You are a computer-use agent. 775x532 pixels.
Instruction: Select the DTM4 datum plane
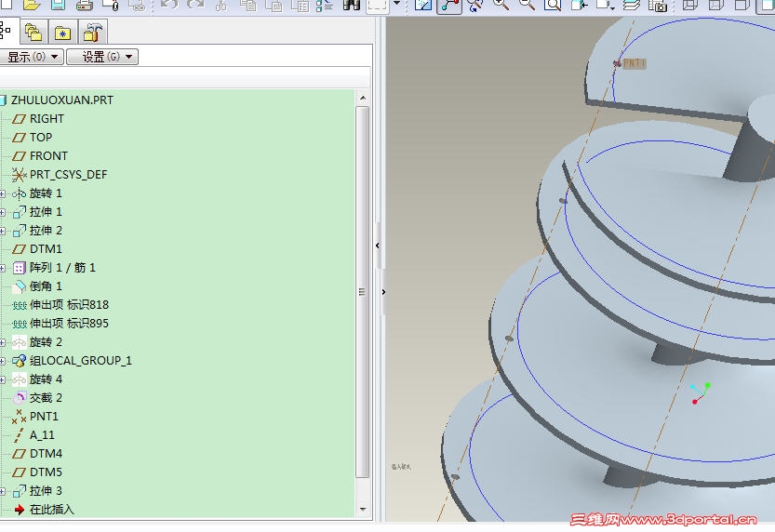tap(46, 454)
